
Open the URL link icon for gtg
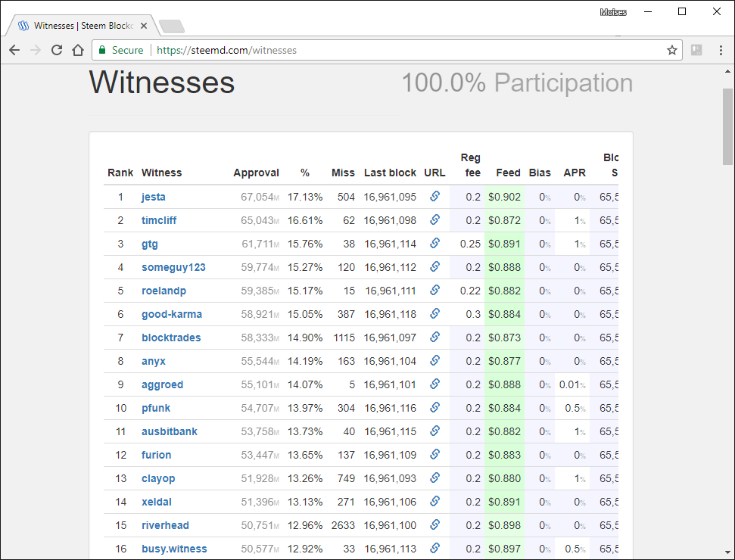434,243
